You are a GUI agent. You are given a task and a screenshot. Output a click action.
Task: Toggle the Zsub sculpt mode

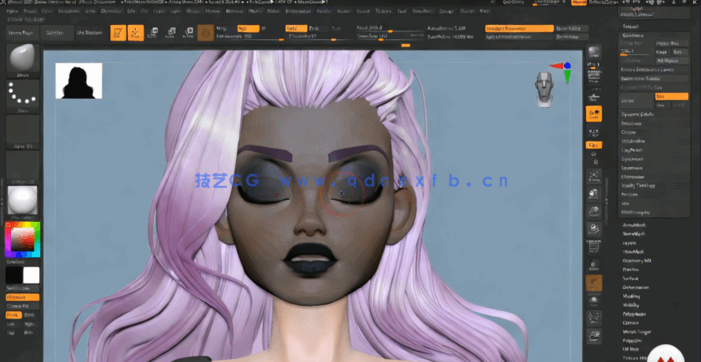point(314,28)
